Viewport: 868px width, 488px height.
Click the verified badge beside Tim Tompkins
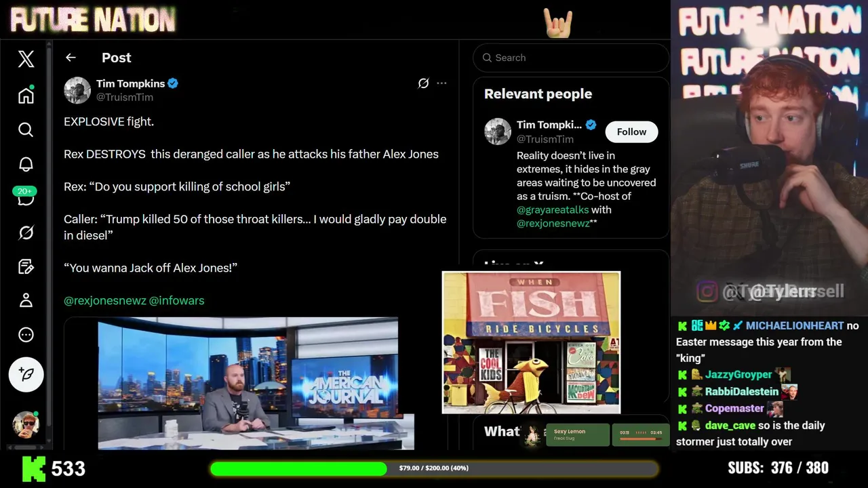(x=173, y=83)
